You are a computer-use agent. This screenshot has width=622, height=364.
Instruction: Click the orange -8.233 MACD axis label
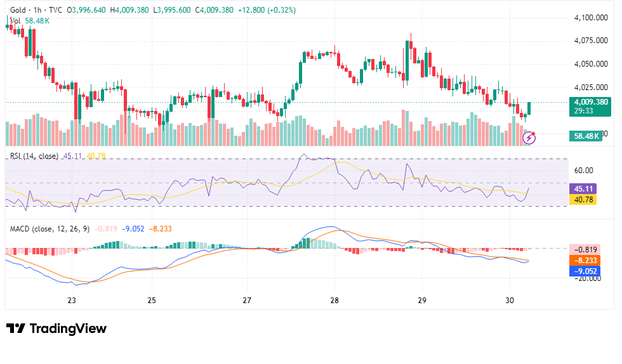pyautogui.click(x=585, y=260)
